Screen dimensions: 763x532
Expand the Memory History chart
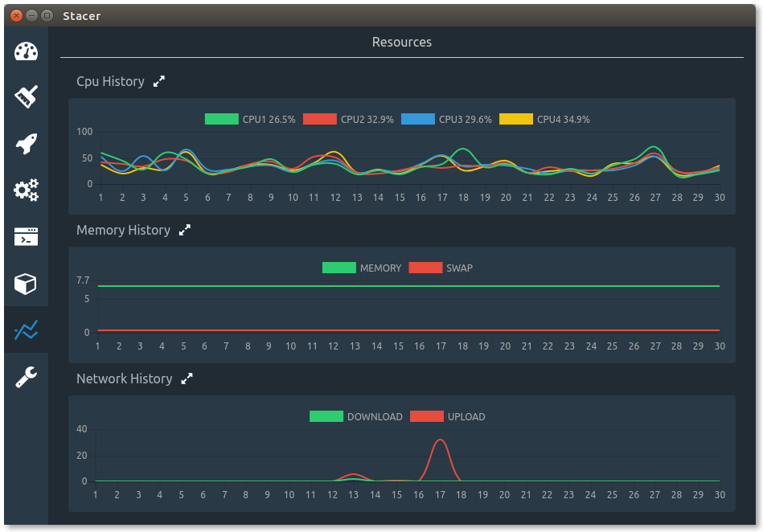185,230
